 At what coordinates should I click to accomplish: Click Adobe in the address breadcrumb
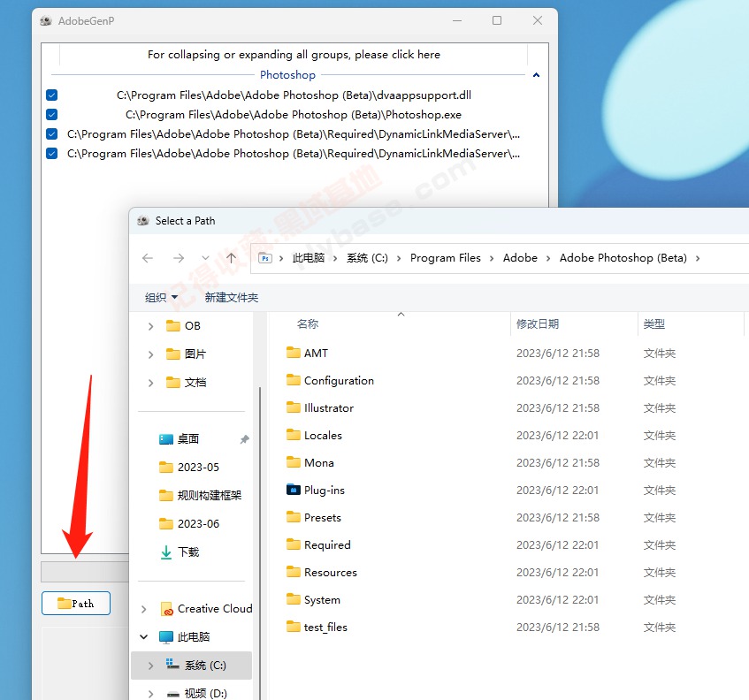[x=520, y=258]
